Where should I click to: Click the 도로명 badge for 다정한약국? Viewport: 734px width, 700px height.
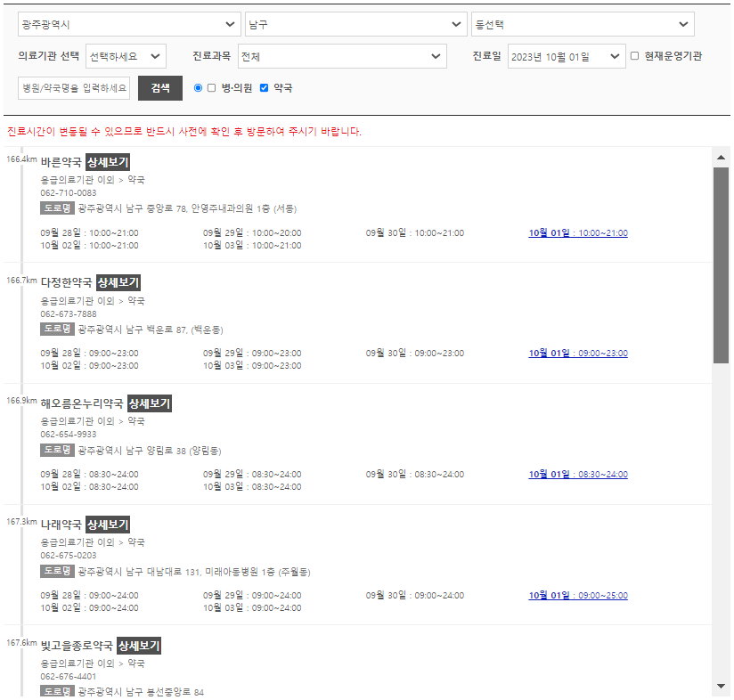coord(57,330)
